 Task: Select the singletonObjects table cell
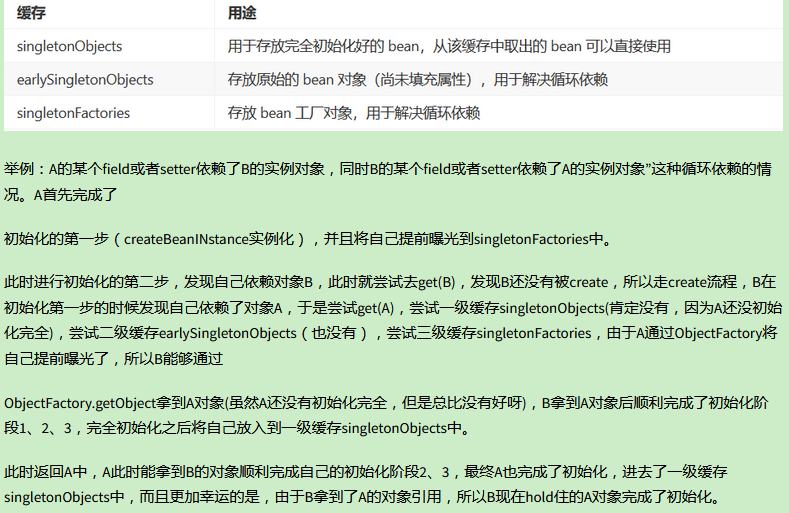pyautogui.click(x=109, y=46)
